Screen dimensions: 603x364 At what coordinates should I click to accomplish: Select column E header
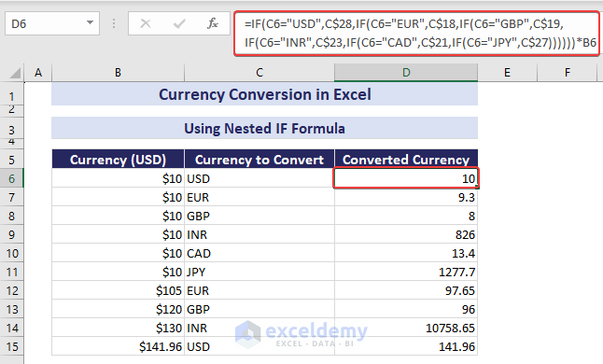coord(507,72)
